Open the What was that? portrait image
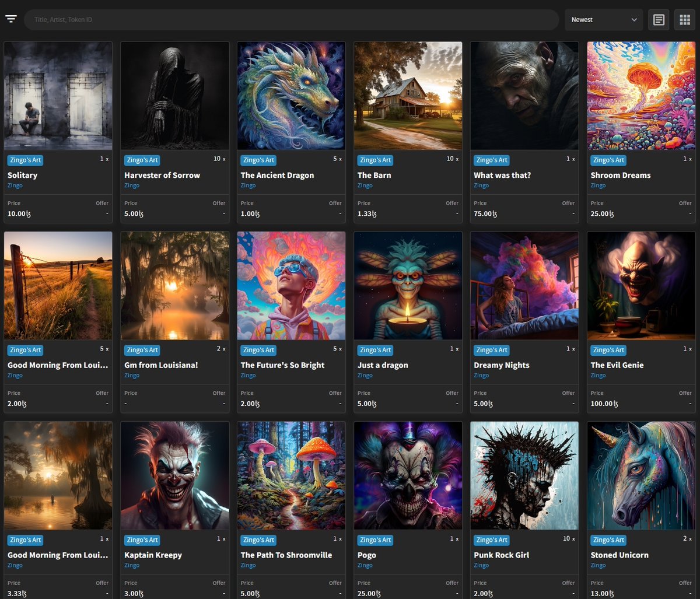This screenshot has height=599, width=700. click(525, 96)
